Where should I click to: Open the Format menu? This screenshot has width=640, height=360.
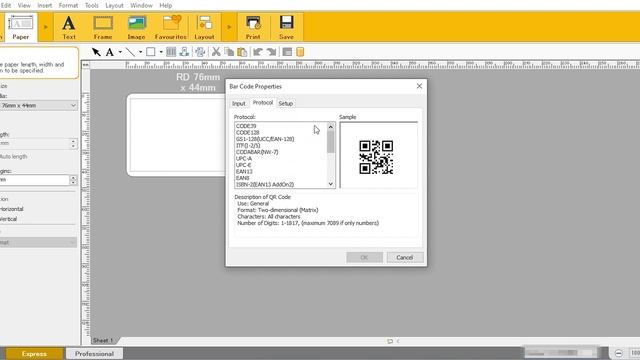tap(68, 5)
